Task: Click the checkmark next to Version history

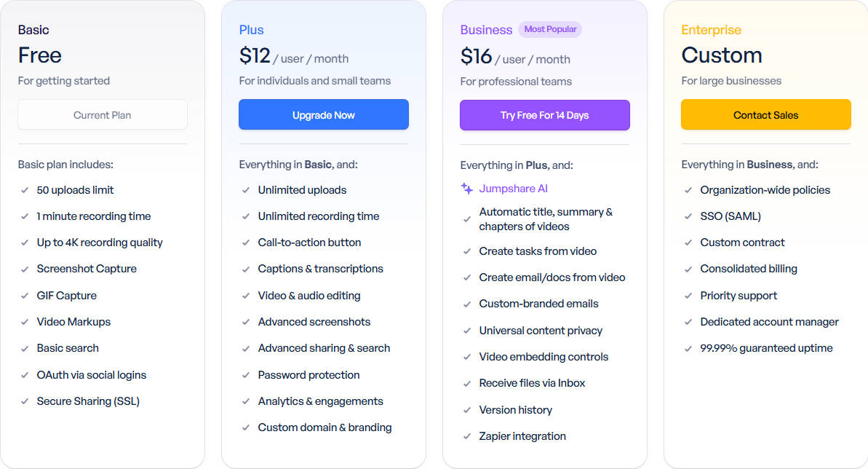Action: (466, 410)
